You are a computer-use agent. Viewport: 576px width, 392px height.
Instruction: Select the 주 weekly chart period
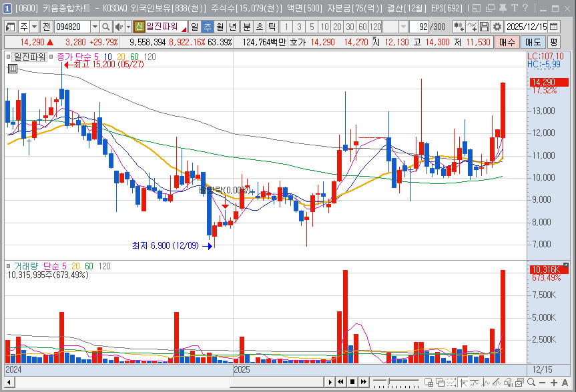click(207, 27)
